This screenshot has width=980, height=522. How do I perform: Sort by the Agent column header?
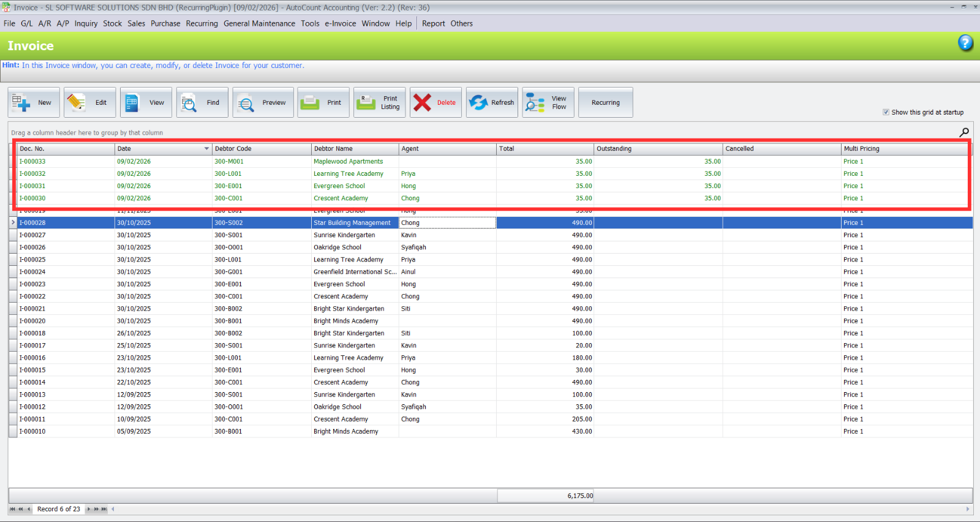tap(448, 149)
